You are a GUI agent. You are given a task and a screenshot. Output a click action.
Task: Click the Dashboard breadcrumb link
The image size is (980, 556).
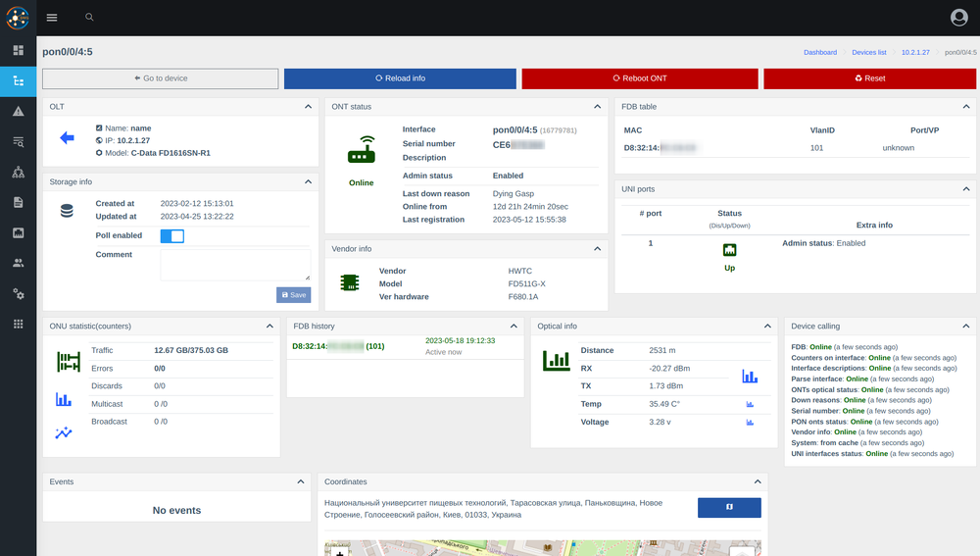pyautogui.click(x=820, y=52)
